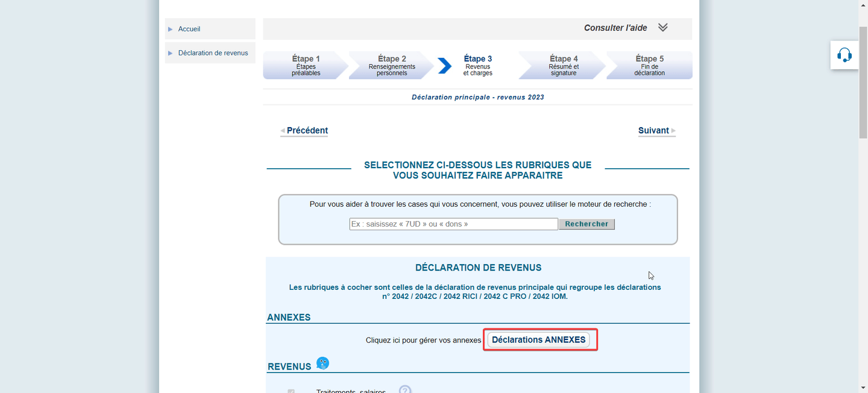Click the Suivant navigation link
Viewport: 868px width, 393px height.
(x=653, y=130)
